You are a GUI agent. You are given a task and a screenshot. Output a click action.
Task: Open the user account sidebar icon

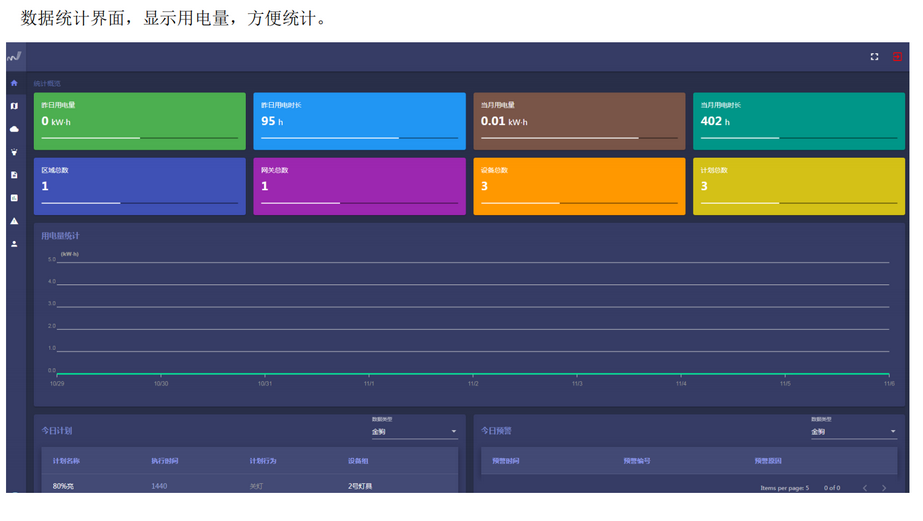tap(14, 244)
